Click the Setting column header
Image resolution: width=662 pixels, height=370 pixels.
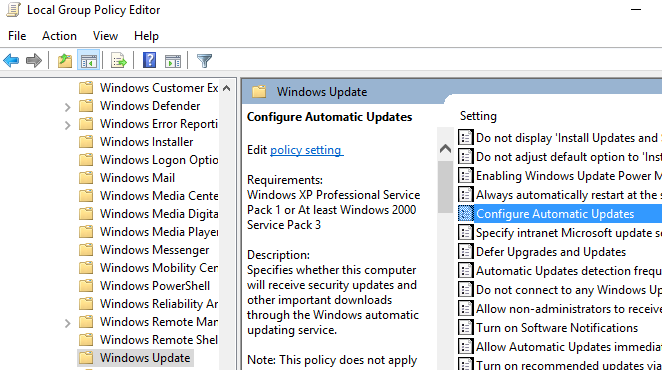pyautogui.click(x=478, y=116)
